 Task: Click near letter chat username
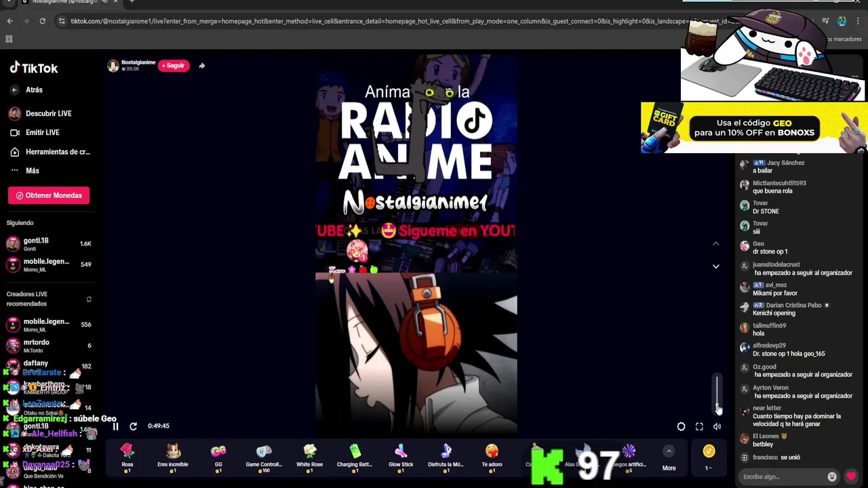(767, 408)
